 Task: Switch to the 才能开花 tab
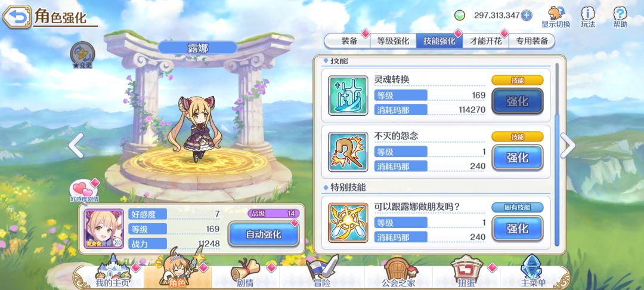point(486,41)
